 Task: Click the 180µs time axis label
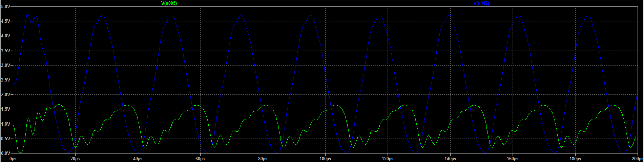point(575,159)
